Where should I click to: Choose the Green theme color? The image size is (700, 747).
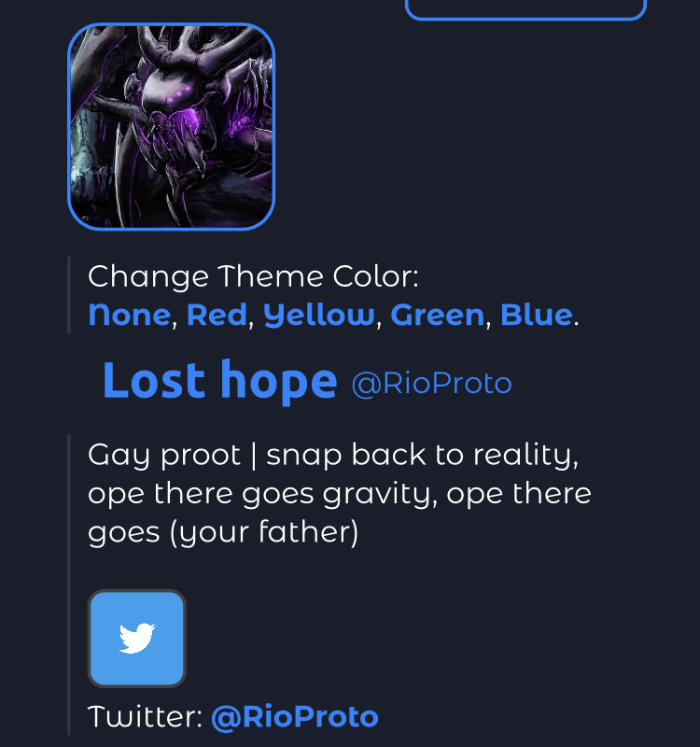[437, 315]
